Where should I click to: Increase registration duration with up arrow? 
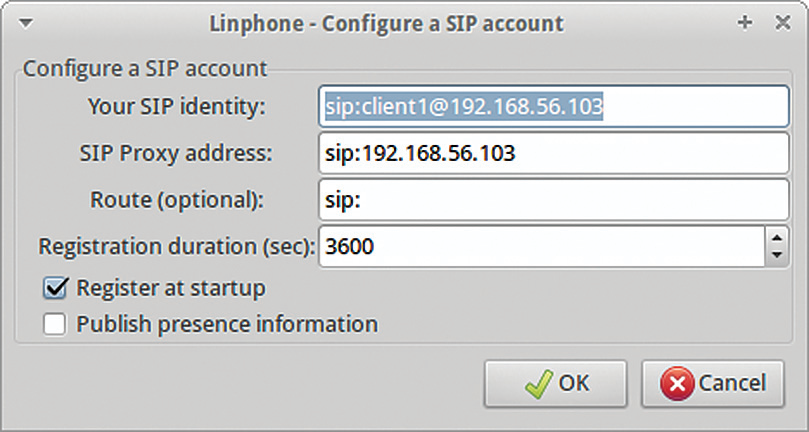(777, 237)
